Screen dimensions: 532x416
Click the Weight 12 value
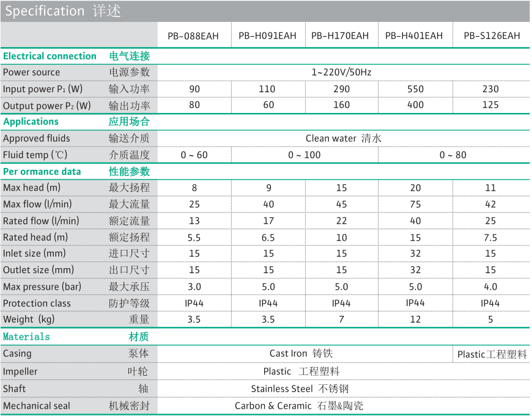(415, 319)
